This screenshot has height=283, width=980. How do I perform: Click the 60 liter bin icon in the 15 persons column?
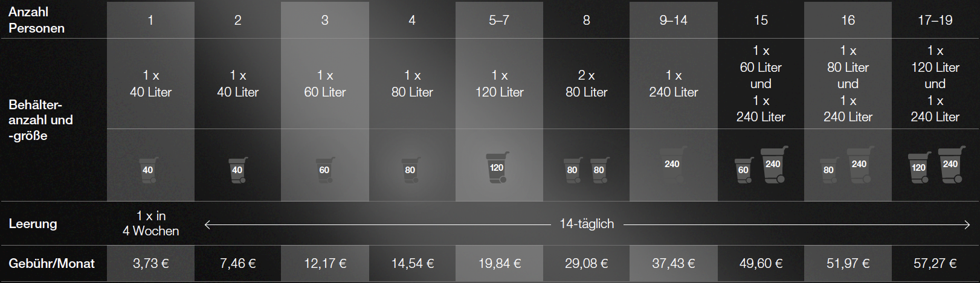point(744,170)
